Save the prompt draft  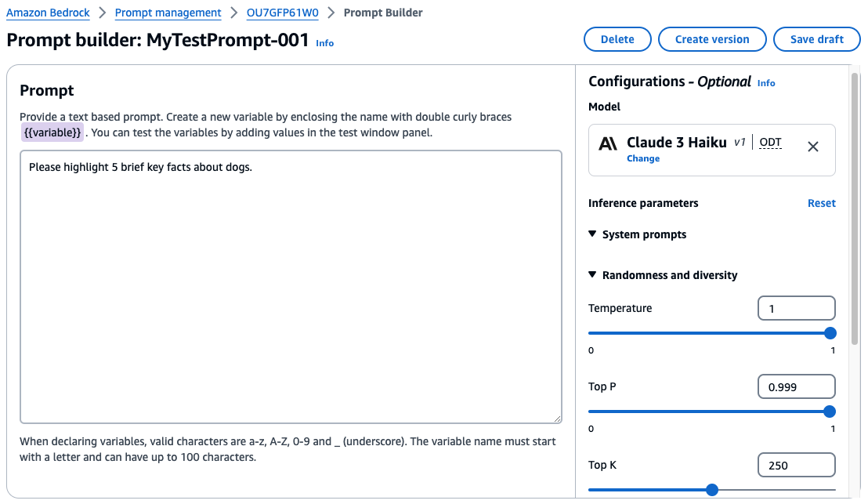(x=816, y=39)
